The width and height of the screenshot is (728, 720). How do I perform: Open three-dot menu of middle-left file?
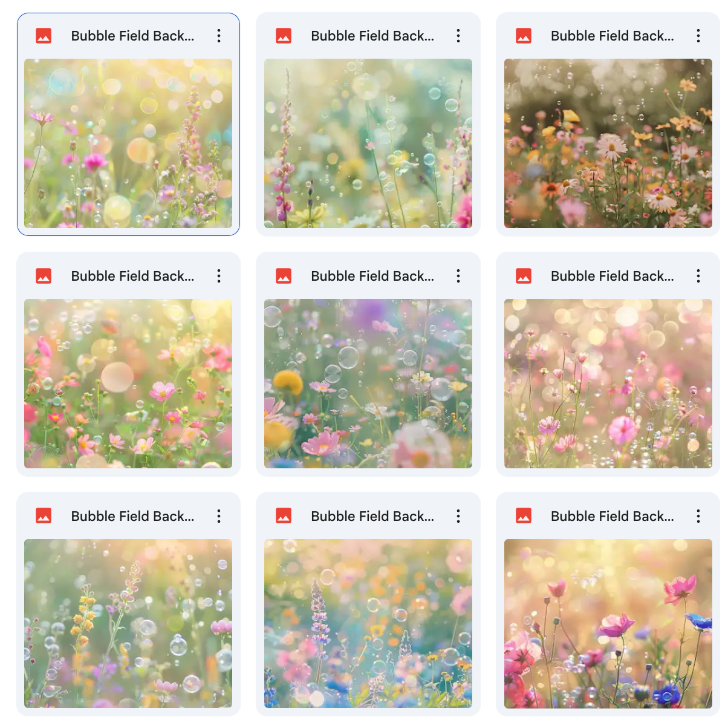[x=219, y=276]
